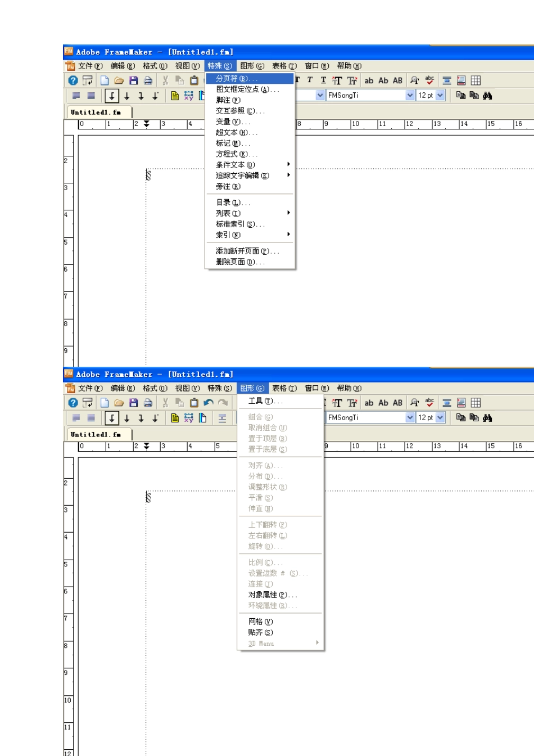Select 标准索引 (S)... menu entry
Screen dimensions: 534x756
pos(250,224)
